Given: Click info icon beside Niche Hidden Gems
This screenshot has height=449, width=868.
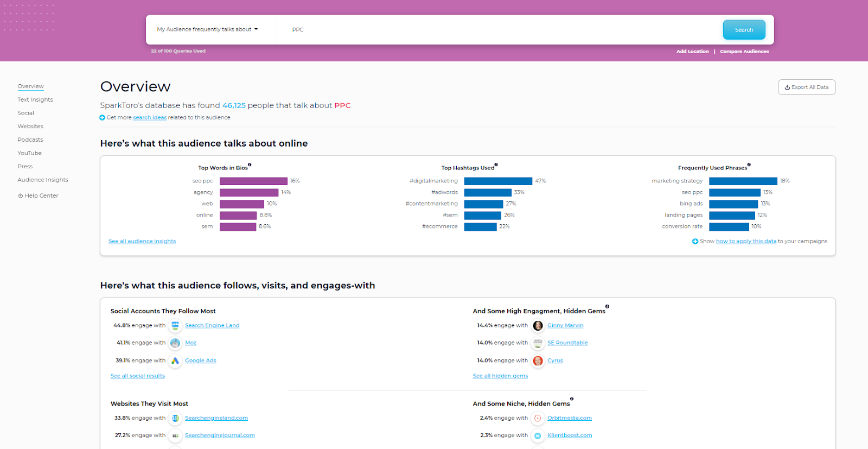Looking at the screenshot, I should (x=572, y=399).
